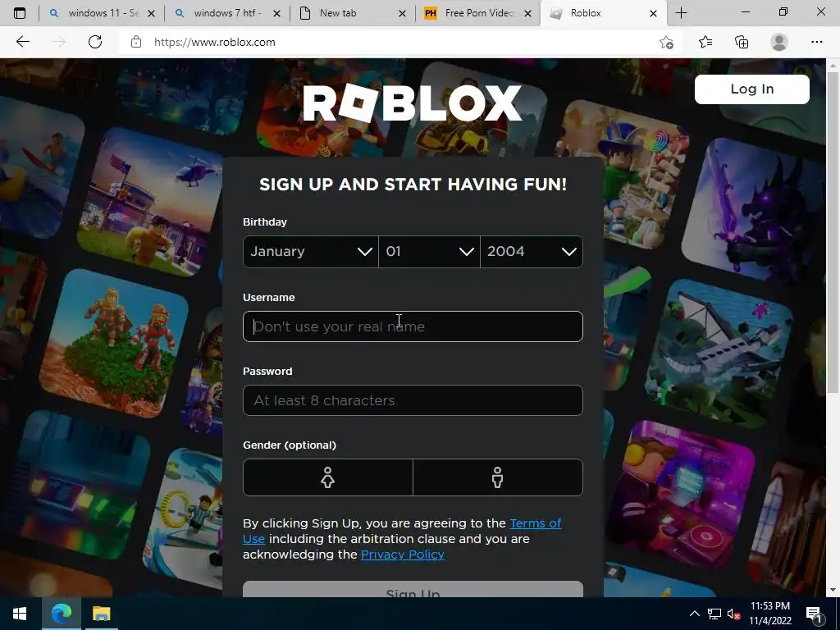Open the Favorites list icon
840x630 pixels.
pyautogui.click(x=705, y=42)
